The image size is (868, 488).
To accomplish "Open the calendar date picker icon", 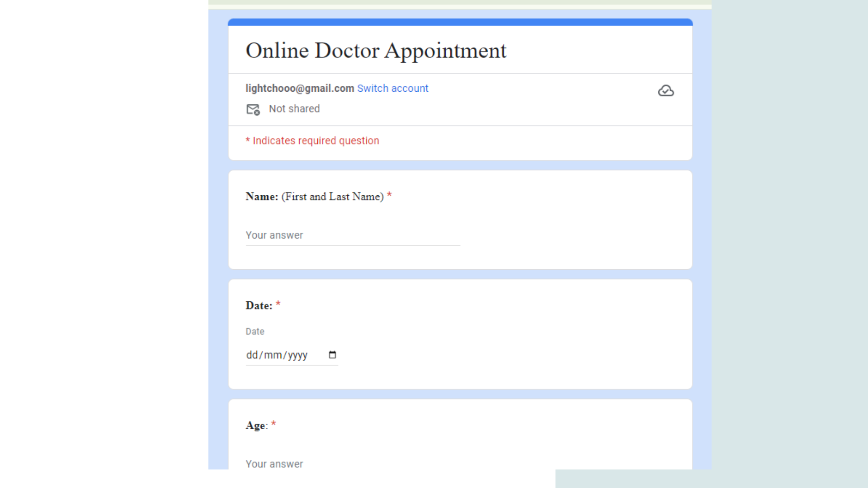I will point(332,355).
